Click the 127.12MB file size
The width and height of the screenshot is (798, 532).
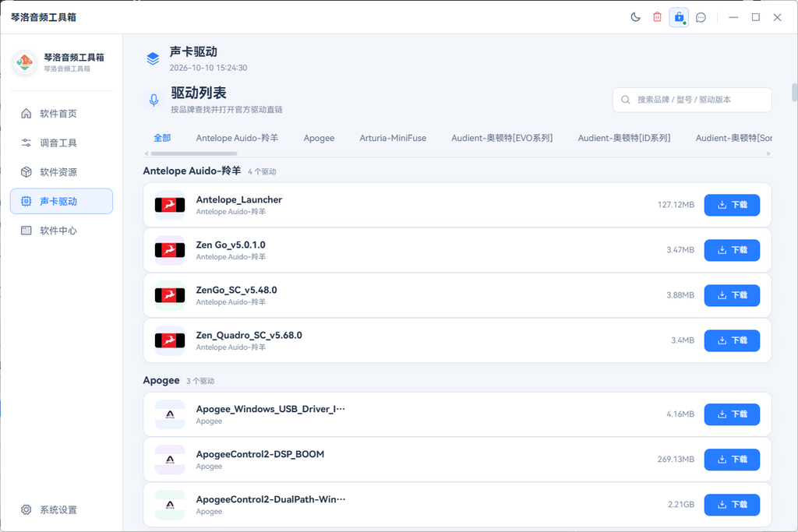pyautogui.click(x=676, y=205)
